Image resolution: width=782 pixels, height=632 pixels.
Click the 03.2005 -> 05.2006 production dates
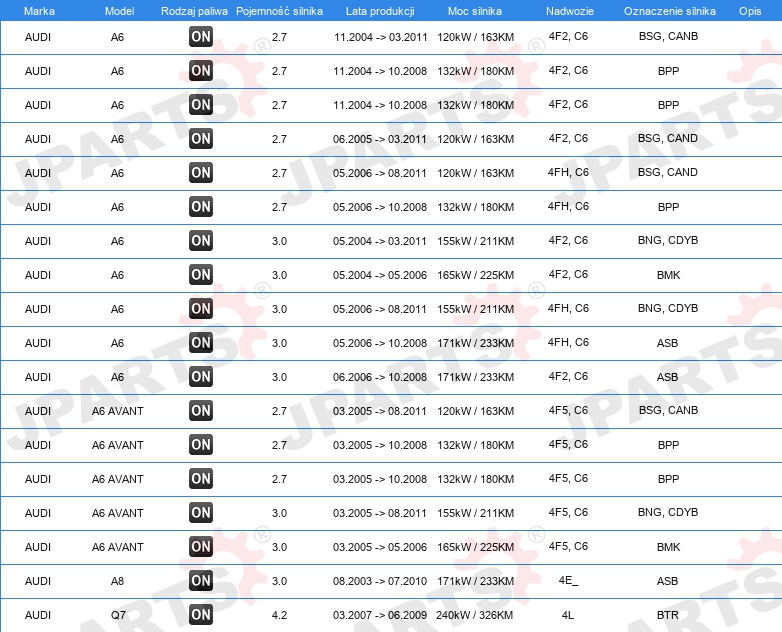pos(380,547)
